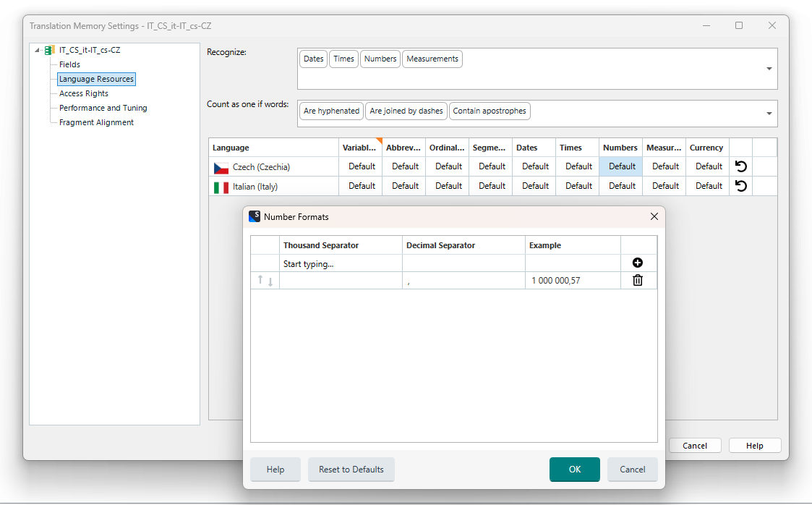Reset Czech language resources to defaults
This screenshot has width=812, height=505.
point(741,166)
